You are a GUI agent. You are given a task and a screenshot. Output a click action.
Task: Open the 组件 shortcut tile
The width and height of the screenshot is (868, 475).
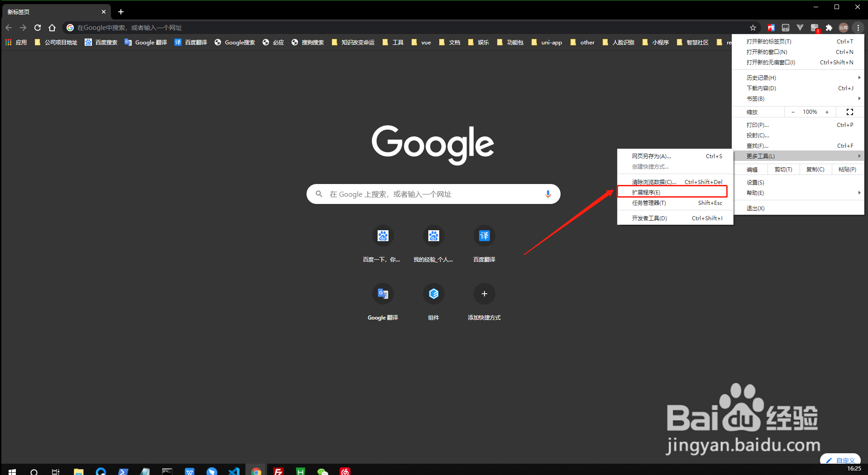point(433,302)
